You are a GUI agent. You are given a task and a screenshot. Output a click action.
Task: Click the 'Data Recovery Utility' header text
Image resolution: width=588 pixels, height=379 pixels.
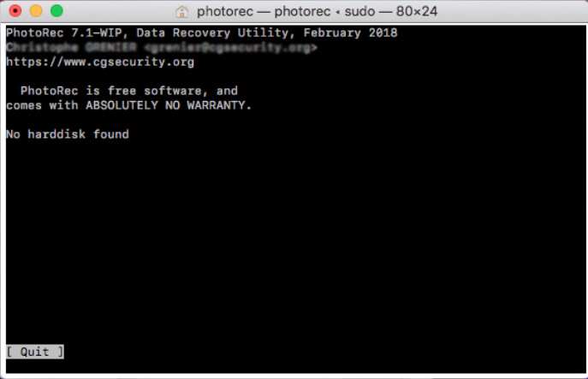[212, 33]
